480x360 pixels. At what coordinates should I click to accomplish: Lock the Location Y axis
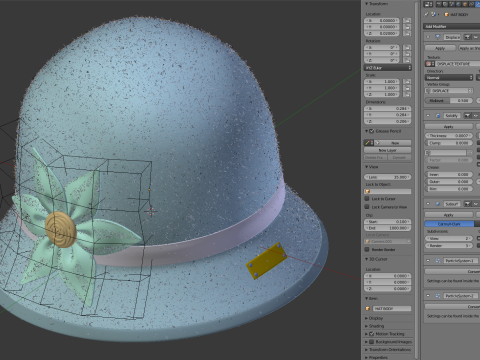click(407, 27)
